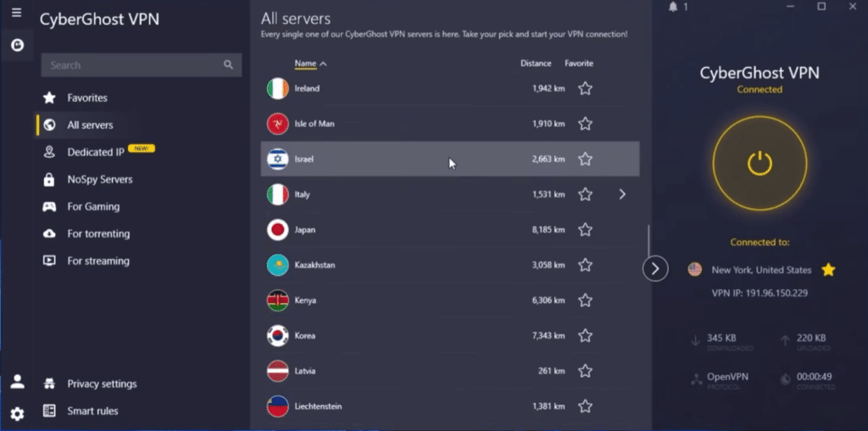Screen dimensions: 868x431
Task: Click the 00:00:49 connected time
Action: pyautogui.click(x=815, y=377)
